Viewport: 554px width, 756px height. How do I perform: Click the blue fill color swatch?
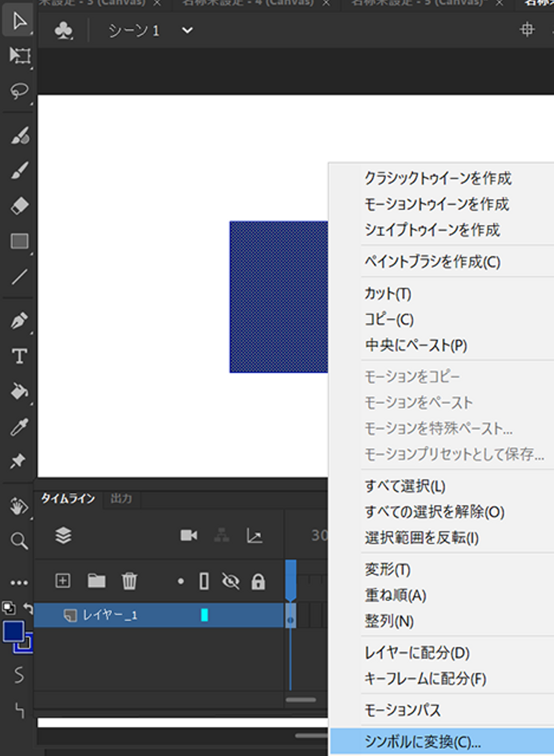point(13,631)
